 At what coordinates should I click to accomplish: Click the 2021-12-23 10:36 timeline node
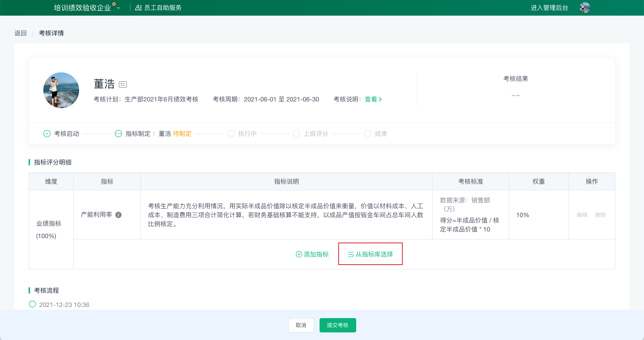pos(32,304)
